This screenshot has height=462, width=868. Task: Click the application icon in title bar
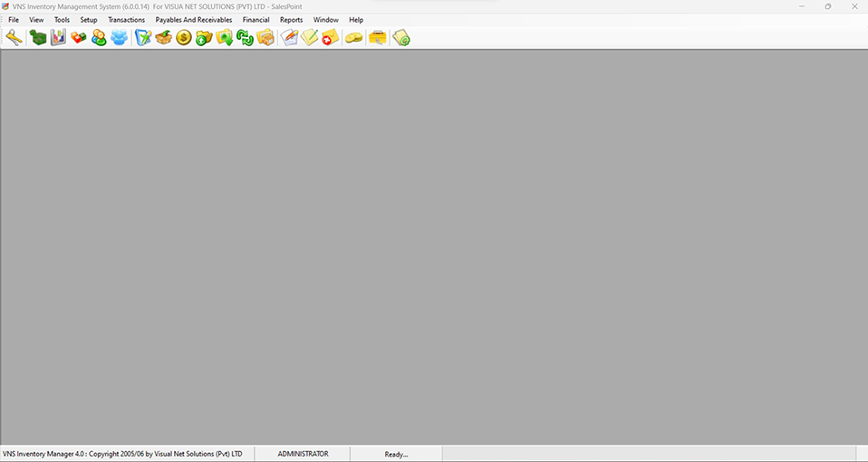coord(5,6)
